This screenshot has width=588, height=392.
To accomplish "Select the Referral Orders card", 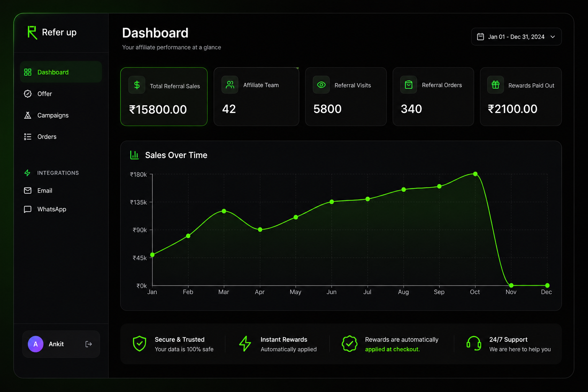I will tap(433, 96).
